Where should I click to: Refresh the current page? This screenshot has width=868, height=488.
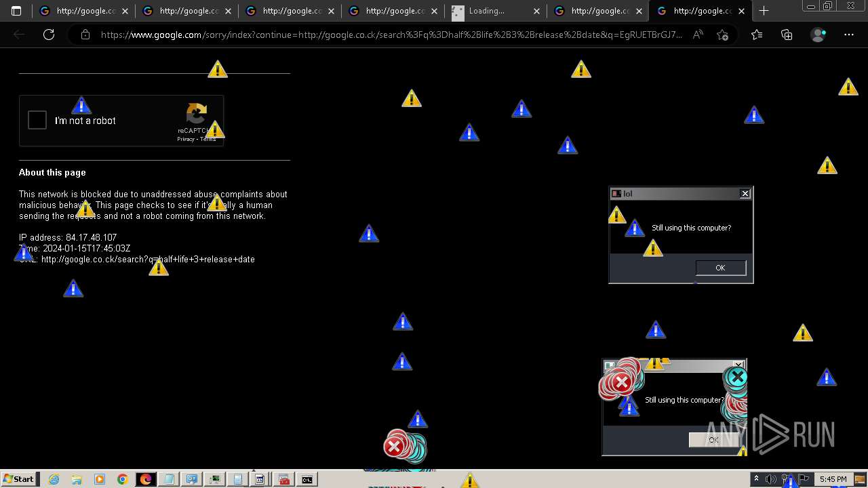tap(49, 35)
